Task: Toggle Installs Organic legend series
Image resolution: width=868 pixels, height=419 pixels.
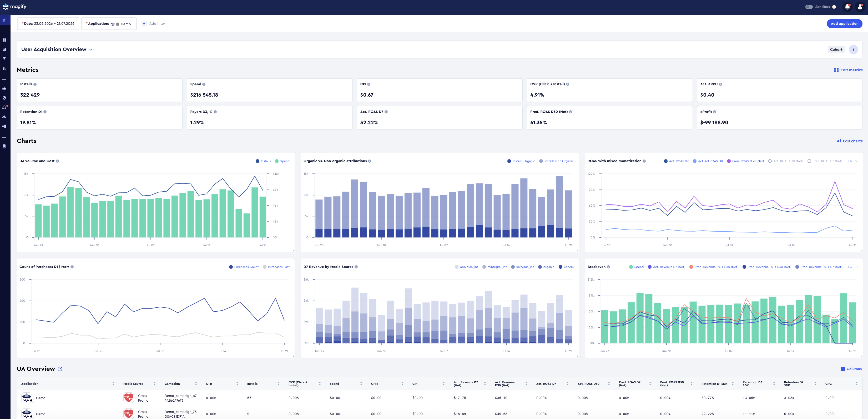Action: coord(521,161)
